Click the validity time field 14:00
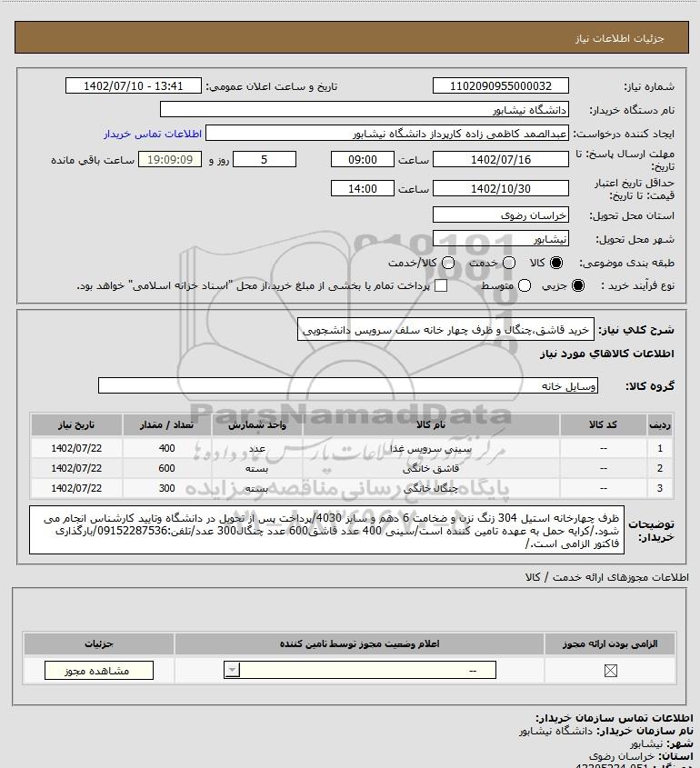 [x=363, y=188]
